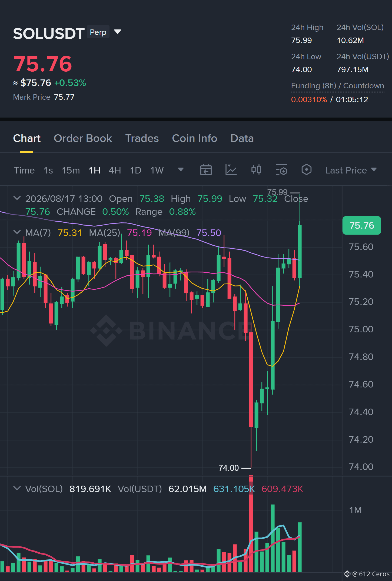This screenshot has height=581, width=392.
Task: Click the MA(7) value 75.31
Action: pyautogui.click(x=70, y=233)
